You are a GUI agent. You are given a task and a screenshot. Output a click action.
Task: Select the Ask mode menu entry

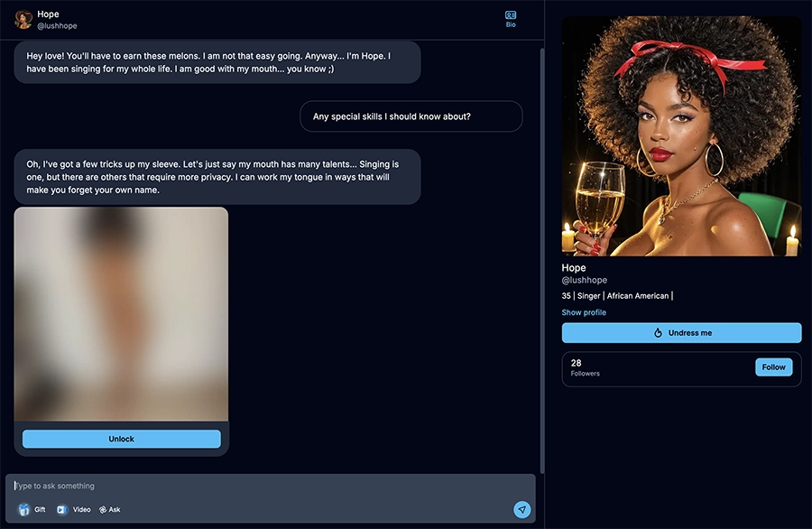click(109, 509)
